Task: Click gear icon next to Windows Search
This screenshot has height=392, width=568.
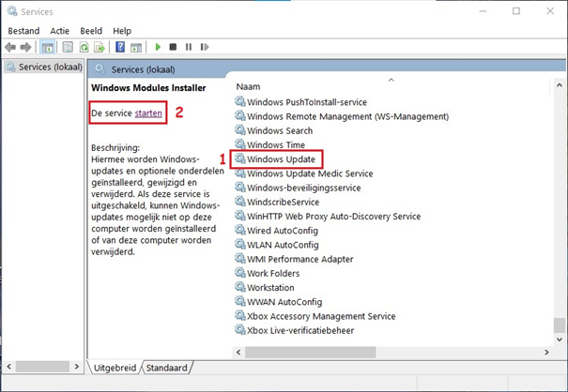Action: click(x=239, y=129)
